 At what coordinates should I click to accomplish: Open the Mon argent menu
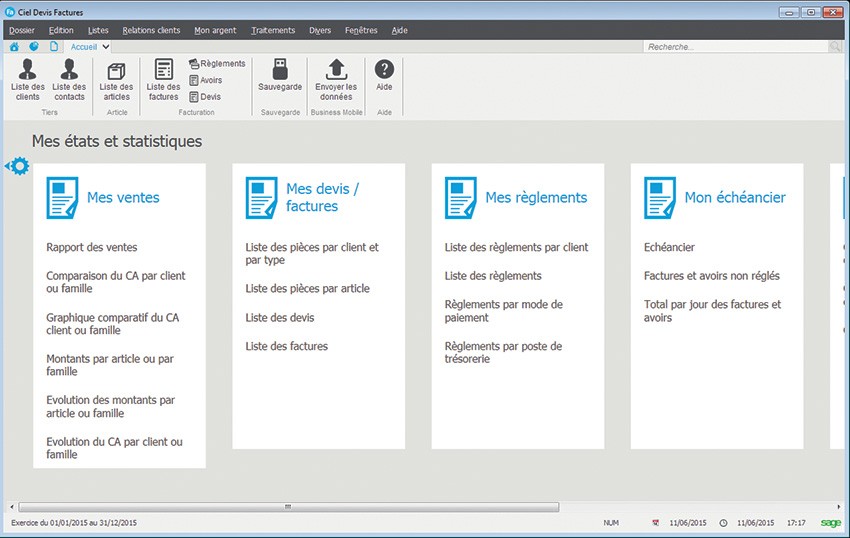point(215,30)
